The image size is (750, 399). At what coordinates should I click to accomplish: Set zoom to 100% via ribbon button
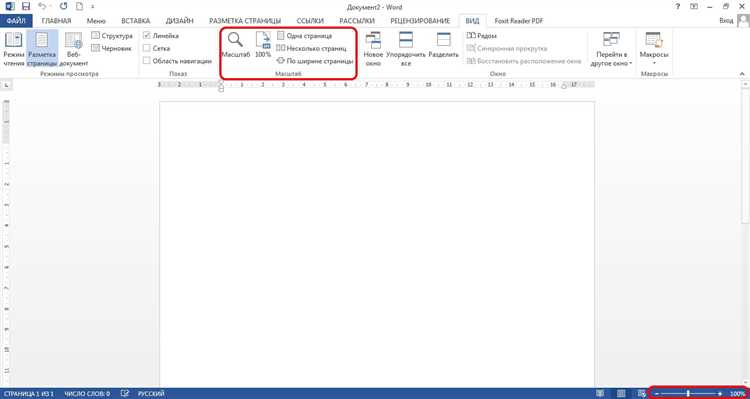(263, 45)
